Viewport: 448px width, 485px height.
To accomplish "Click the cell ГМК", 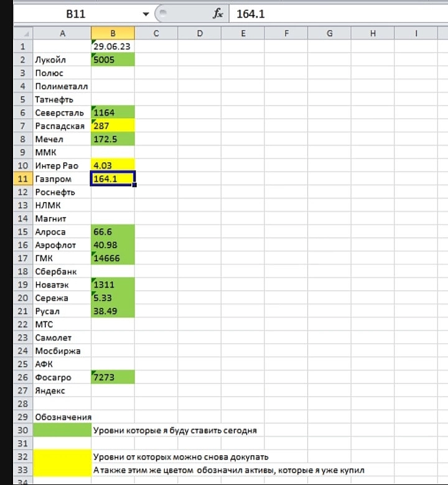I will pyautogui.click(x=62, y=258).
